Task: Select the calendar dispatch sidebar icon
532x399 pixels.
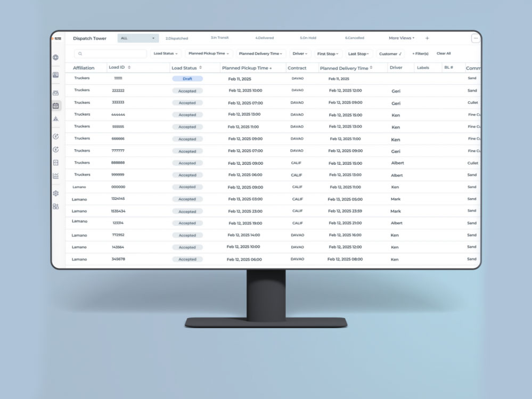Action: coord(55,106)
